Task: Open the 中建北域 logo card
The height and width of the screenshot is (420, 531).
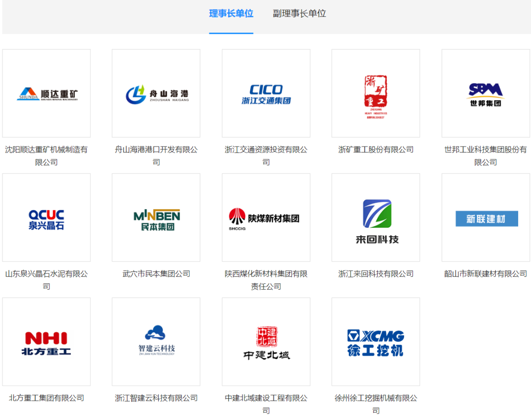Action: [x=266, y=342]
